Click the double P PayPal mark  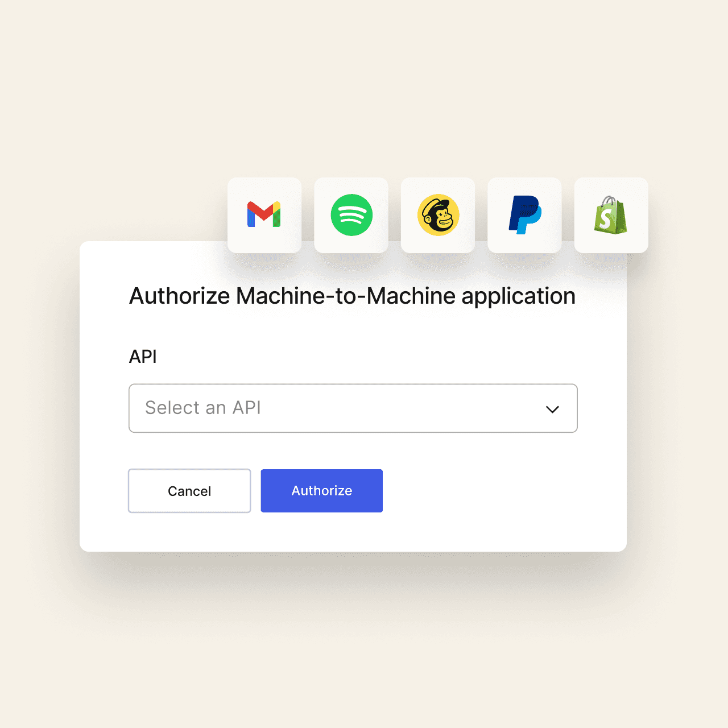[x=524, y=215]
